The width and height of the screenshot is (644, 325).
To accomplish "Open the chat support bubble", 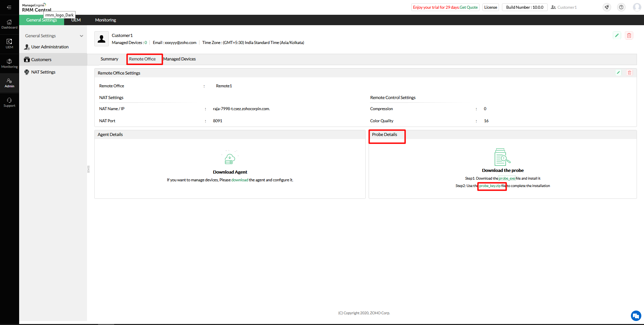I will coord(636,316).
